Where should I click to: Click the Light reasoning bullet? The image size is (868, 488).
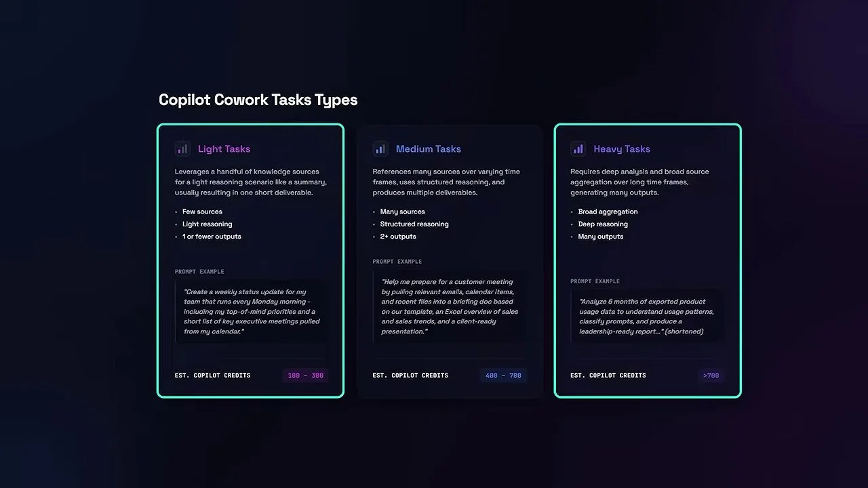click(x=207, y=224)
